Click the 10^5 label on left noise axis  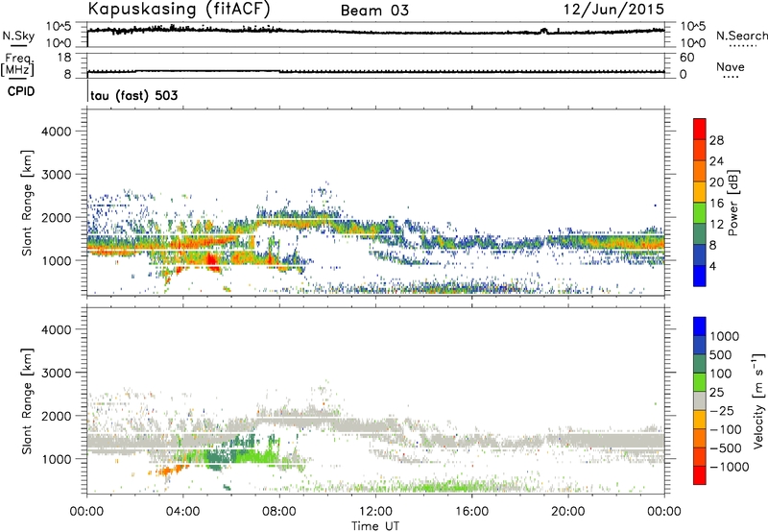59,27
